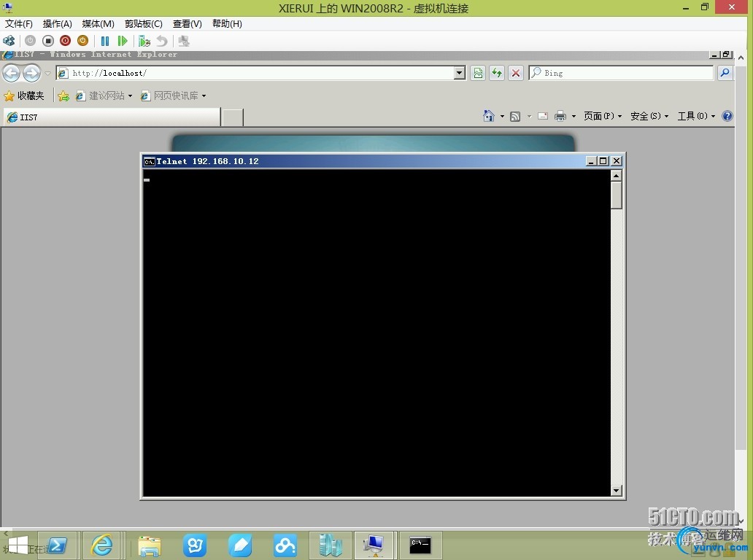753x560 pixels.
Task: Click the Bing search box
Action: (621, 73)
